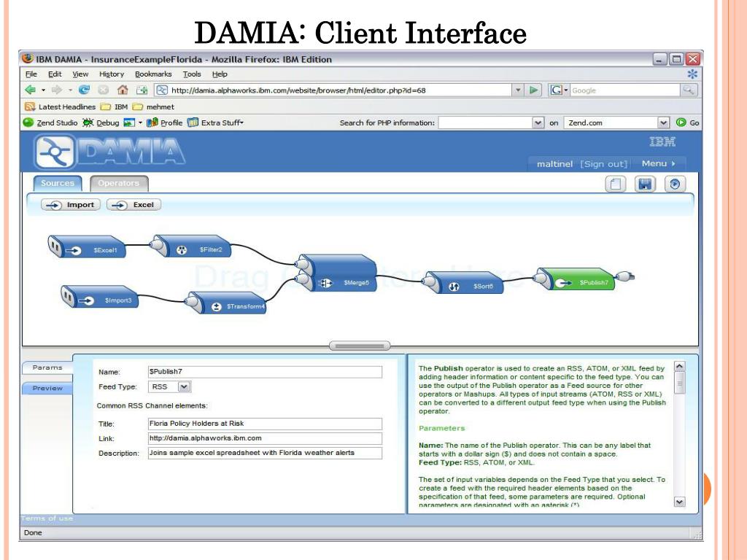The width and height of the screenshot is (747, 560).
Task: Switch to the Sources tab
Action: click(58, 183)
